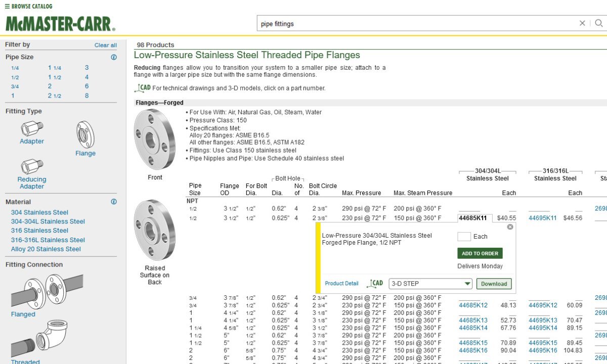Click the $40.55 price for 44685K11
607x364 pixels.
(x=507, y=218)
